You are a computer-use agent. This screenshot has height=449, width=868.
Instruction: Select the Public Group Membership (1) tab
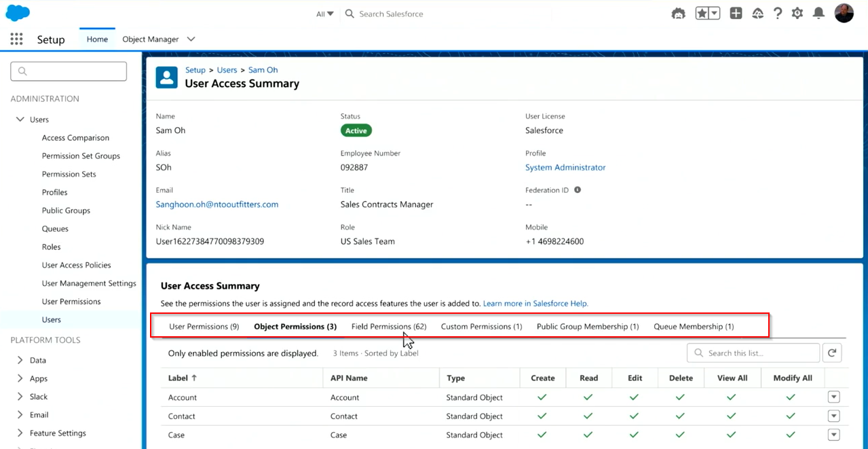(588, 327)
